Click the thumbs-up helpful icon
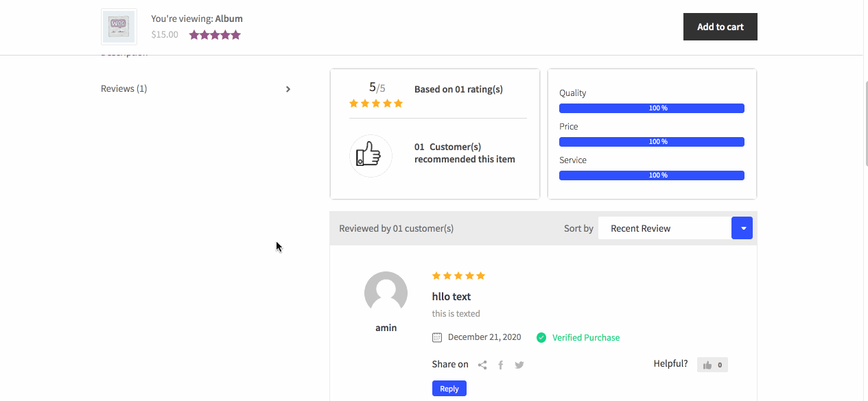Viewport: 868px width, 401px height. [707, 365]
